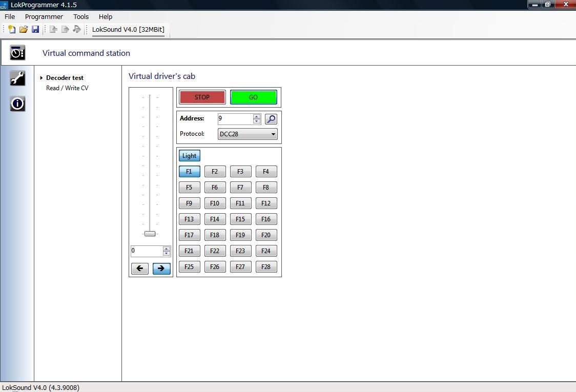Click the Read decoder data toolbar icon
Viewport: 576px width, 392px height.
(x=54, y=29)
